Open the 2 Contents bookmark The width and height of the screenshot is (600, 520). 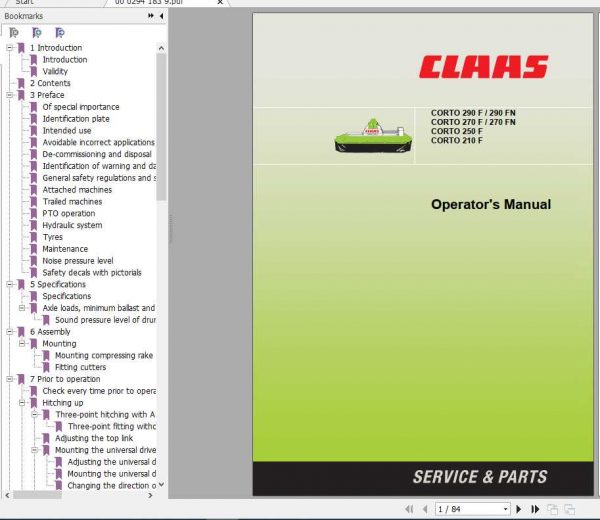(x=50, y=83)
